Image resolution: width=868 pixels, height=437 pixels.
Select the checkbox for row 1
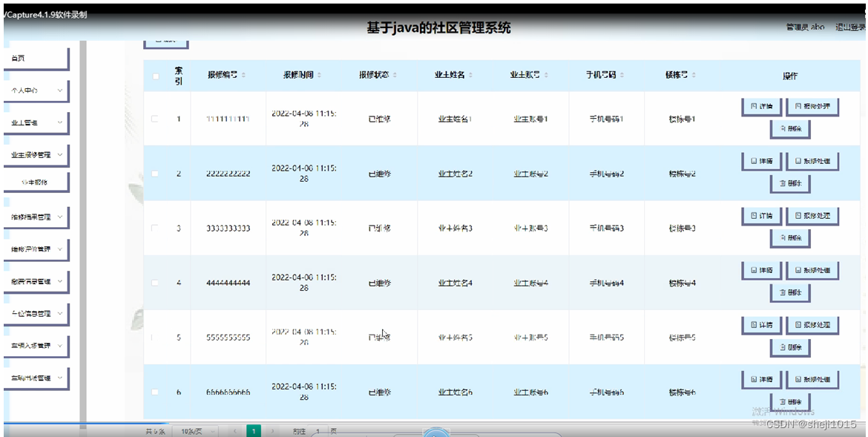click(x=155, y=119)
